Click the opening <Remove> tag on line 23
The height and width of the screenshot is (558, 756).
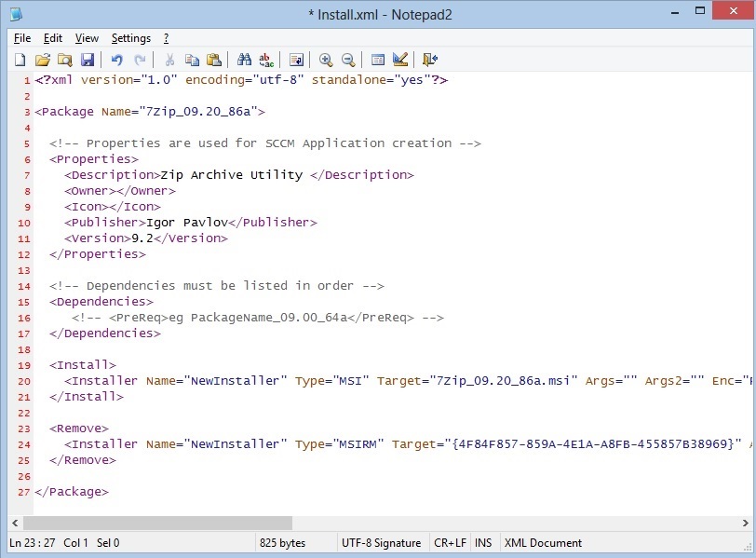tap(79, 429)
